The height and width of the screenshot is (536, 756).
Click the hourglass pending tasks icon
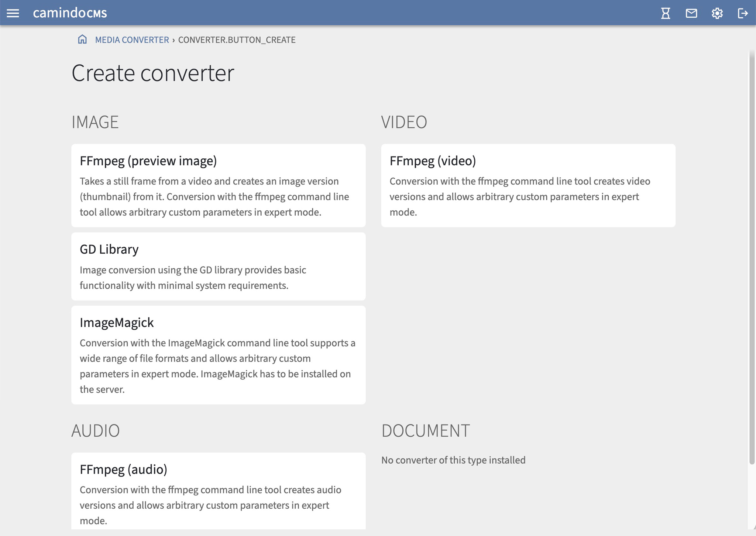[x=666, y=13]
